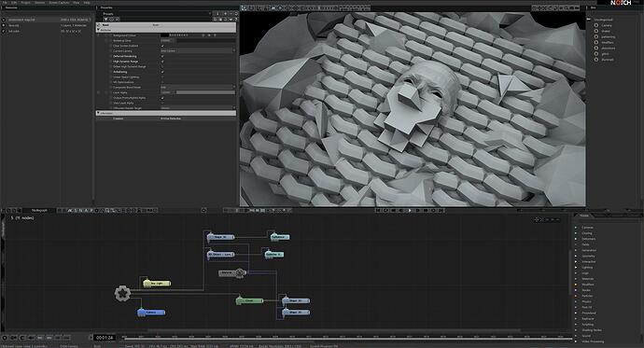
Task: Click the Shading Nodes category label
Action: point(592,330)
